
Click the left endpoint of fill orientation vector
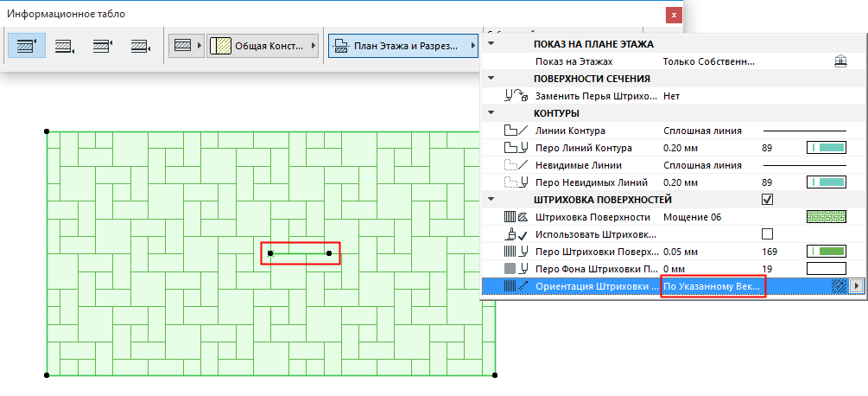[270, 253]
